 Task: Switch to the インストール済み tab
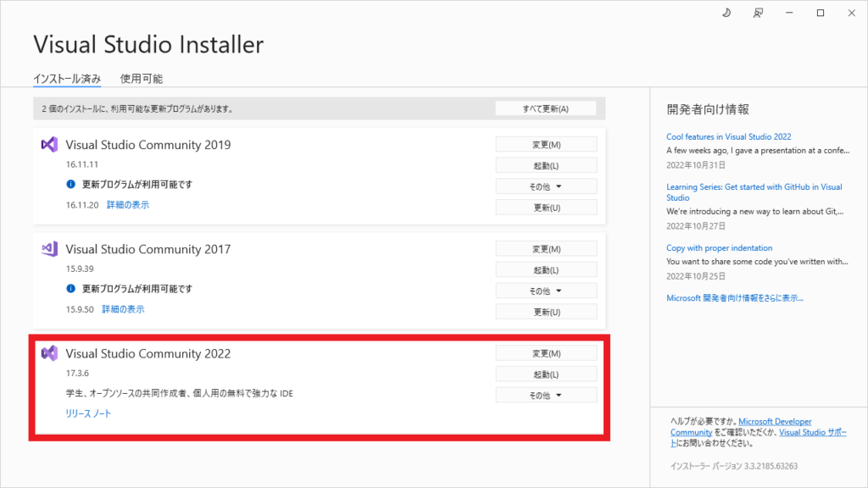tap(67, 79)
